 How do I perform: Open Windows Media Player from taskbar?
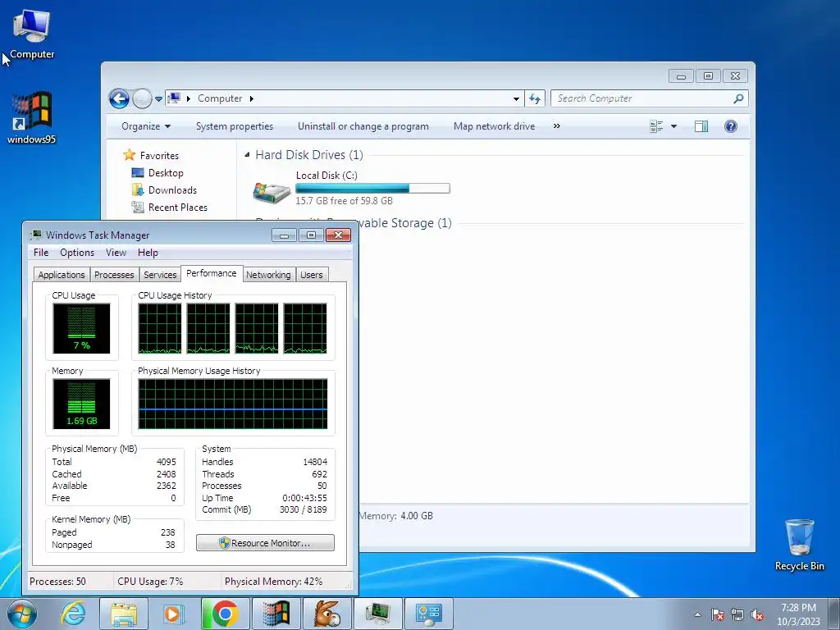point(173,614)
